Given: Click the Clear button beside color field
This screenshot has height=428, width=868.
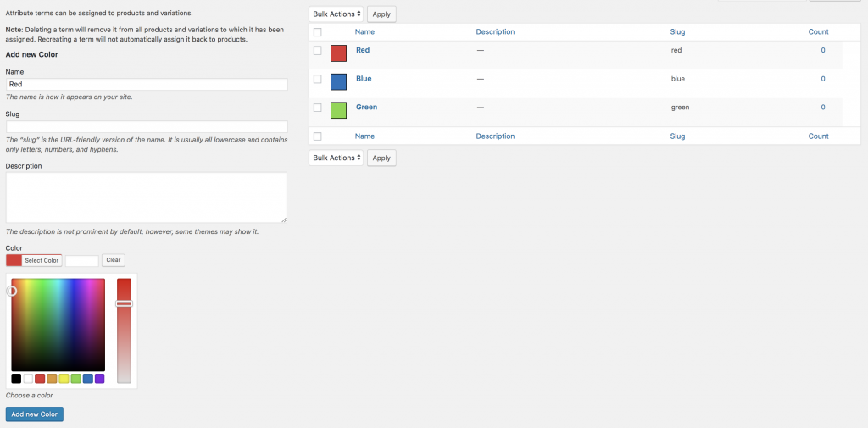Looking at the screenshot, I should click(114, 260).
